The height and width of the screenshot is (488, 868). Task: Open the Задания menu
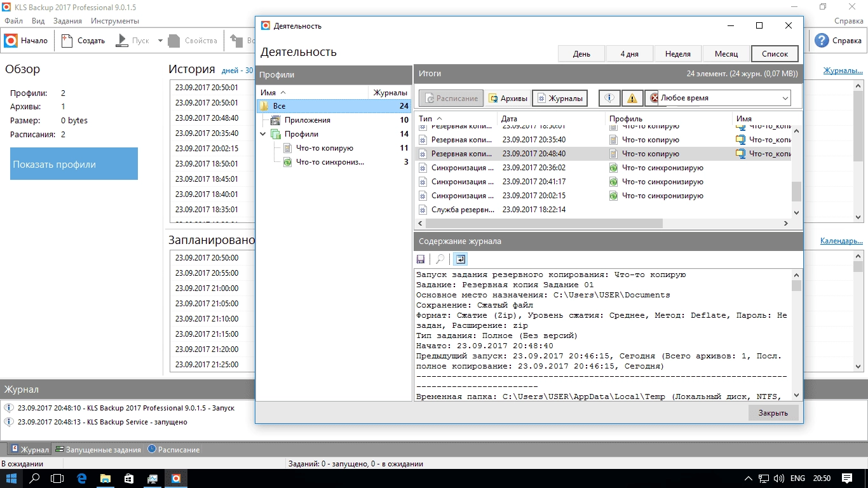[x=67, y=21]
